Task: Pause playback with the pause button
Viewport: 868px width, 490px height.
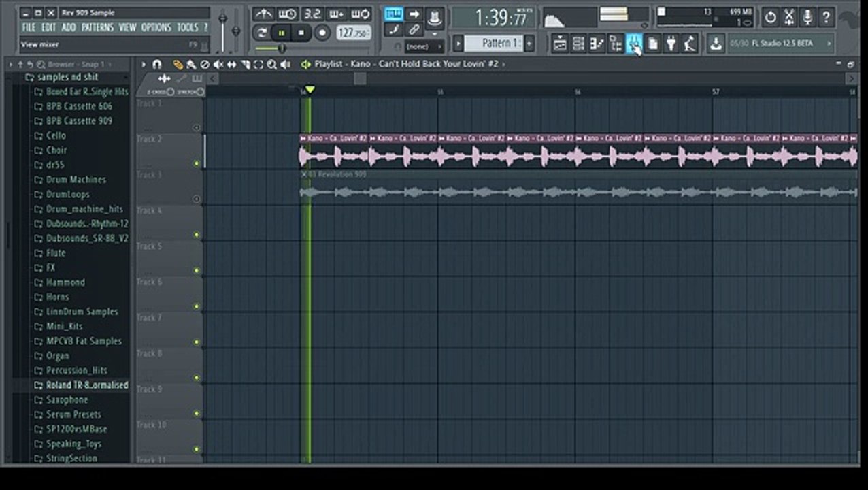Action: coord(281,33)
